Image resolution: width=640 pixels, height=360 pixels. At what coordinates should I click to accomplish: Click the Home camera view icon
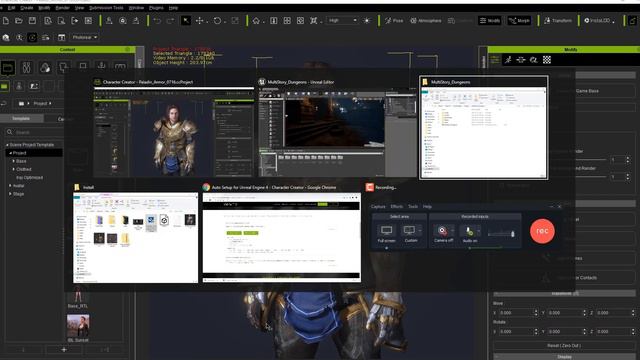pyautogui.click(x=256, y=20)
